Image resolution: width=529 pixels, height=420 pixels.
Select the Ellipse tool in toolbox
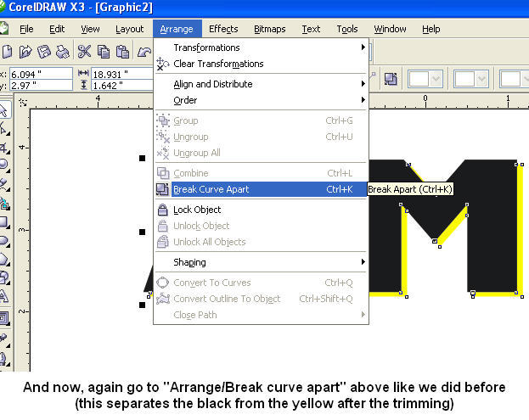point(4,241)
